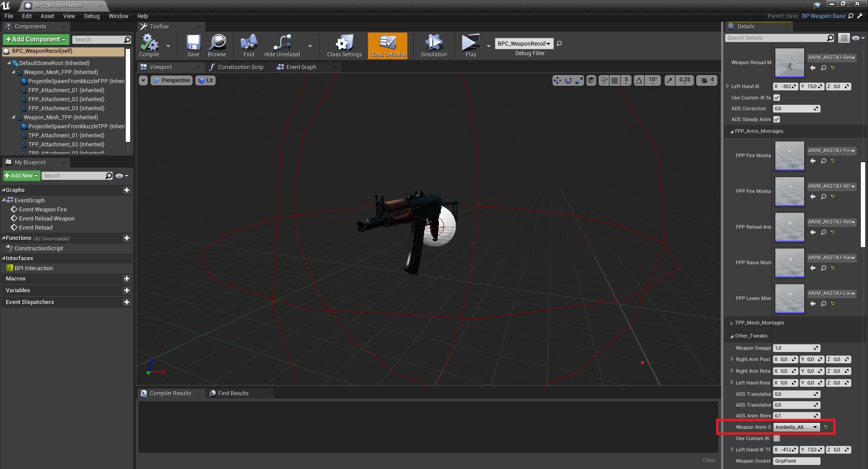This screenshot has height=469, width=868.
Task: Open Class Settings from the toolbar
Action: (344, 45)
